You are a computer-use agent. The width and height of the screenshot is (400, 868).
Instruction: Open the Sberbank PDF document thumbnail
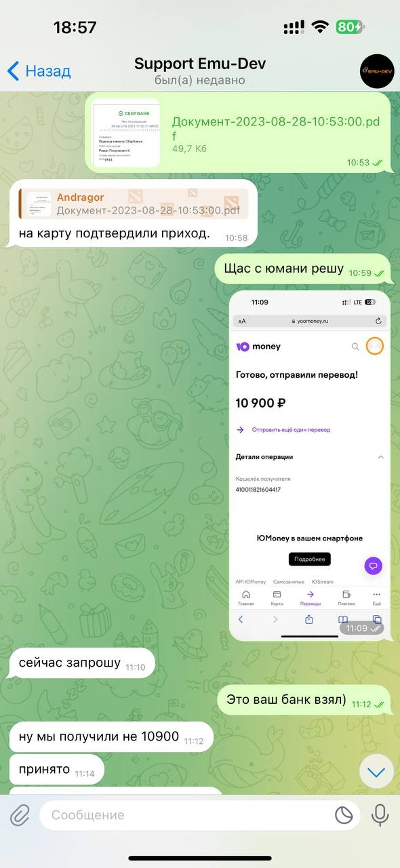coord(126,133)
